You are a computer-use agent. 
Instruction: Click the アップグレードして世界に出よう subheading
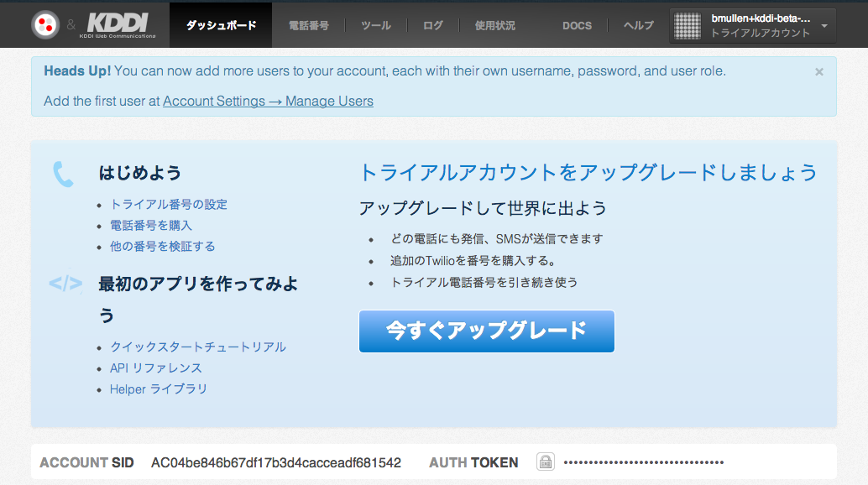483,208
